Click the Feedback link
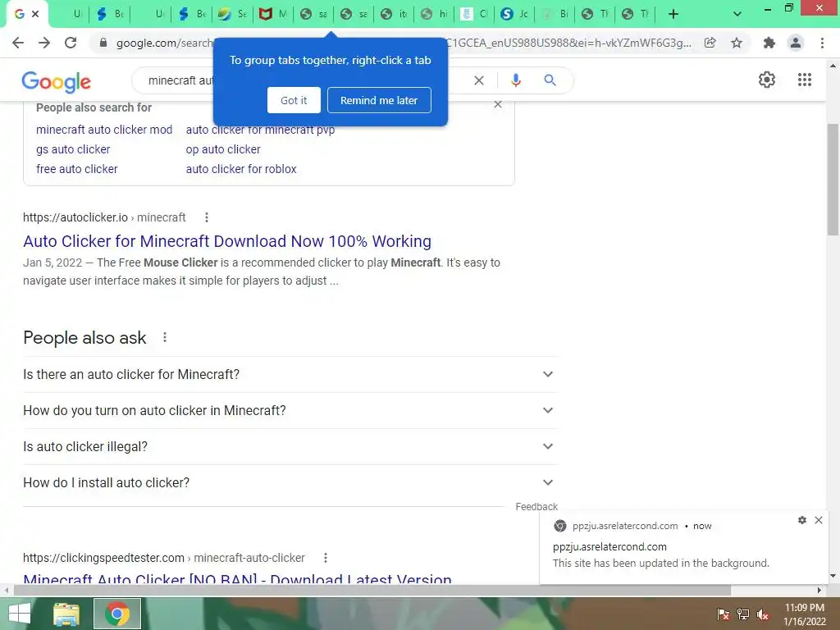840x630 pixels. tap(536, 507)
